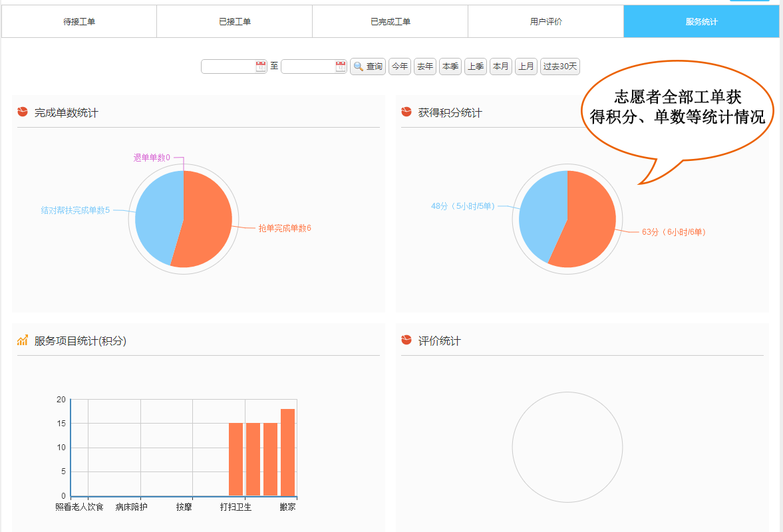
Task: Switch to the 待接工单 tab
Action: pos(79,22)
